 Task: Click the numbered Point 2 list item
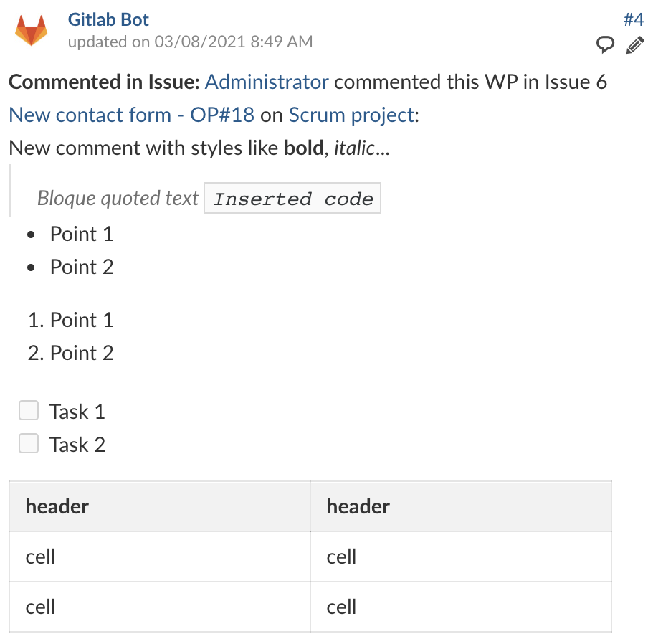81,353
